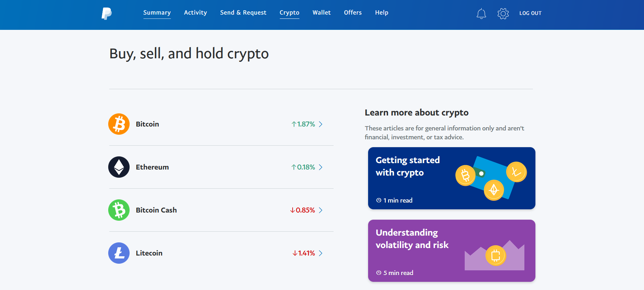Open Understanding volatility and risk article card

(x=452, y=251)
